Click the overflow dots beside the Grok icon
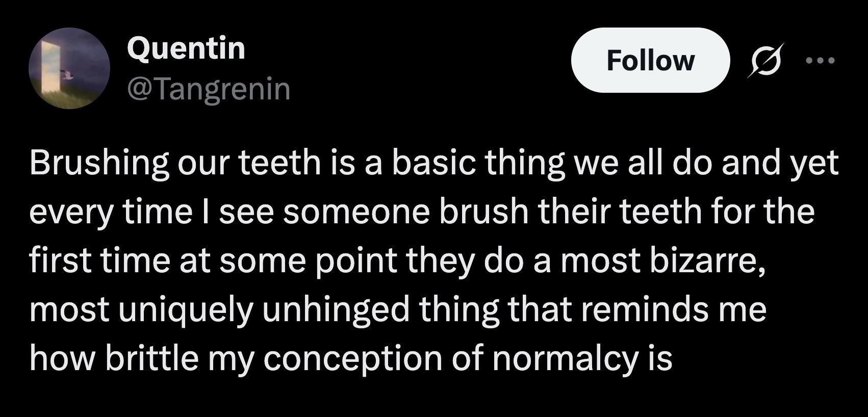The image size is (868, 417). pos(820,60)
